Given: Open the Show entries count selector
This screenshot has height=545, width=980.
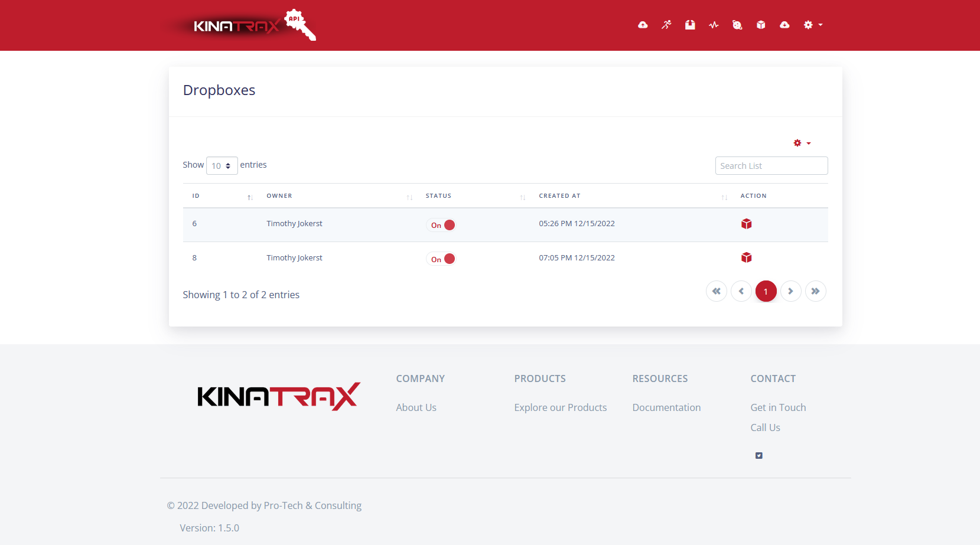Looking at the screenshot, I should click(x=222, y=166).
